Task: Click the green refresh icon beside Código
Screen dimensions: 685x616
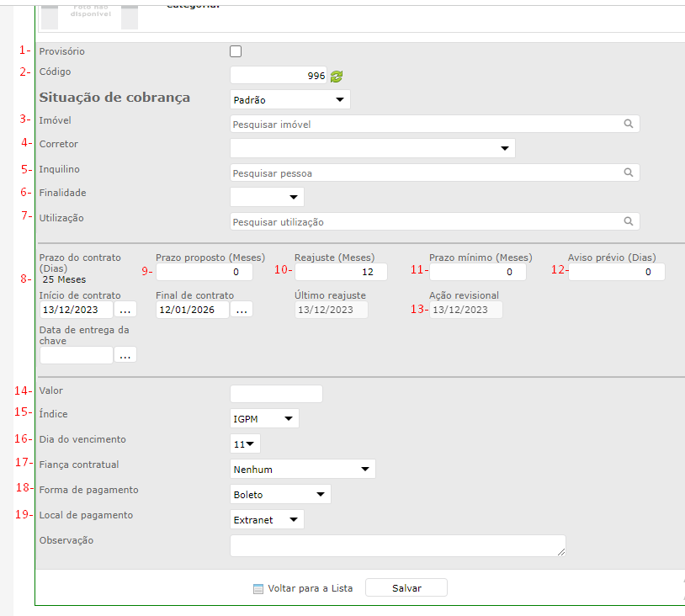Action: coord(337,77)
